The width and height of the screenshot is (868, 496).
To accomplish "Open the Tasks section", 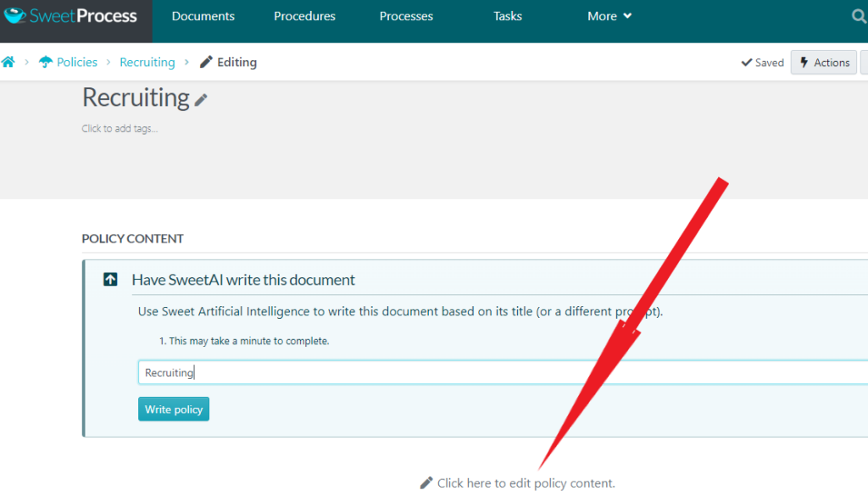I will pos(507,15).
